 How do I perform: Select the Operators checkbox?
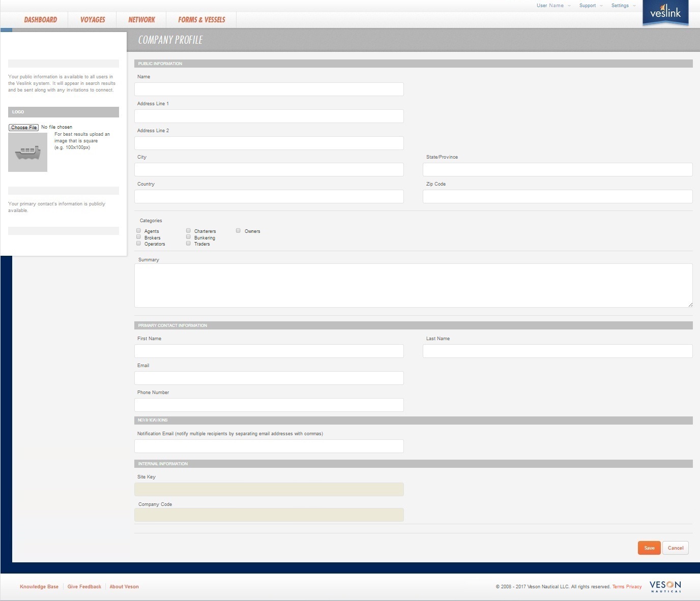coord(138,243)
